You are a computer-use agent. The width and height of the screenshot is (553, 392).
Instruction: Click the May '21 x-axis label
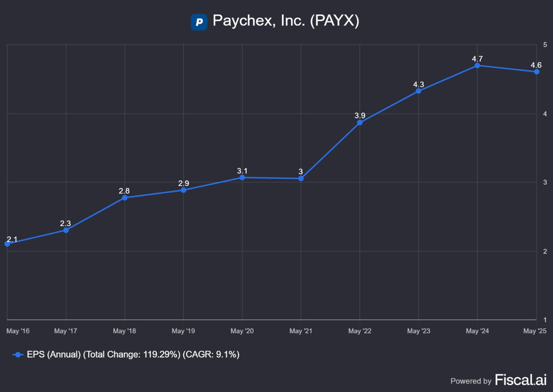tap(301, 331)
